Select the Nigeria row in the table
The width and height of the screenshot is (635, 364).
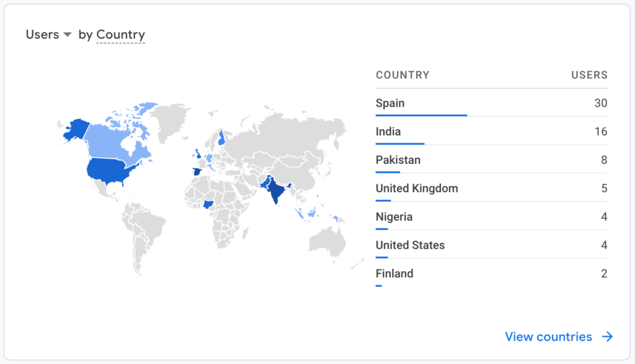coord(492,216)
